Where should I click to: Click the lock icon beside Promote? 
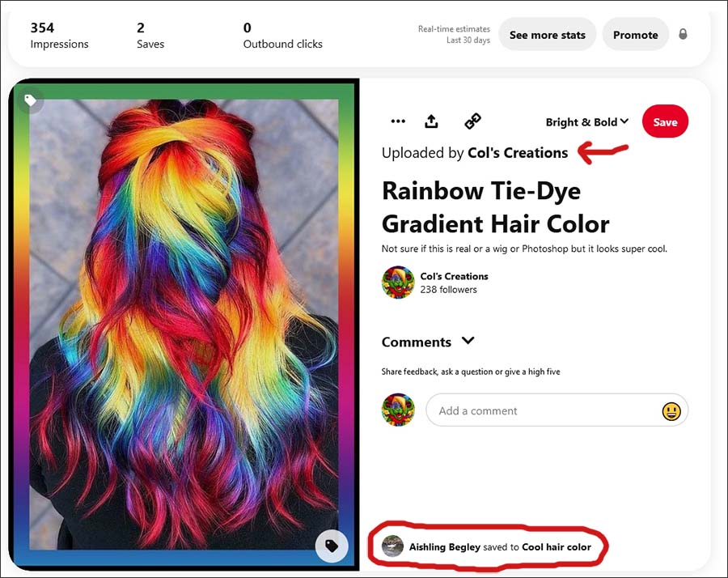click(683, 34)
